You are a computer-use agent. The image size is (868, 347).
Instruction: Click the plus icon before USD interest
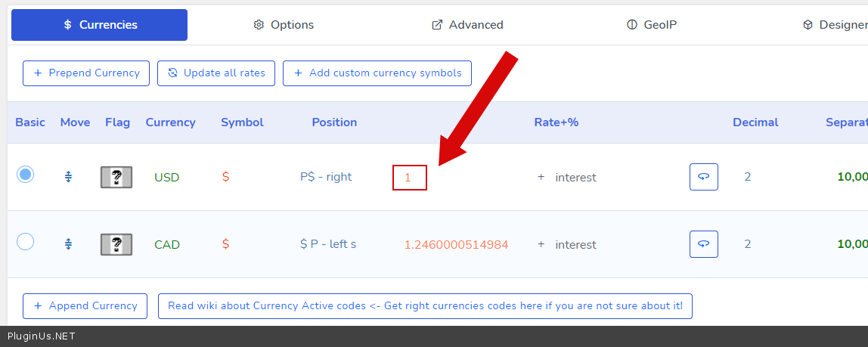point(541,177)
